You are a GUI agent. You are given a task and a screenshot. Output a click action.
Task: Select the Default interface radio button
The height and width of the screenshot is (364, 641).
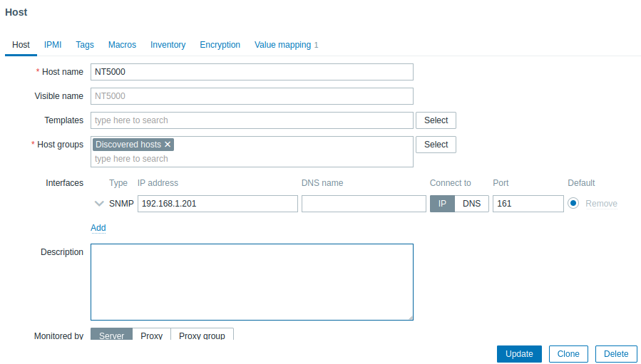coord(573,204)
